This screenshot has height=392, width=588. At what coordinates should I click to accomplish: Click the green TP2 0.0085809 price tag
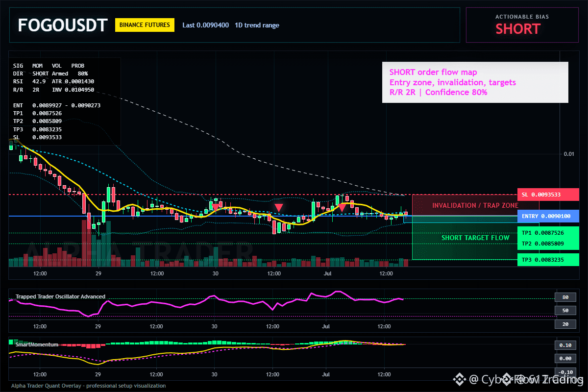point(548,244)
